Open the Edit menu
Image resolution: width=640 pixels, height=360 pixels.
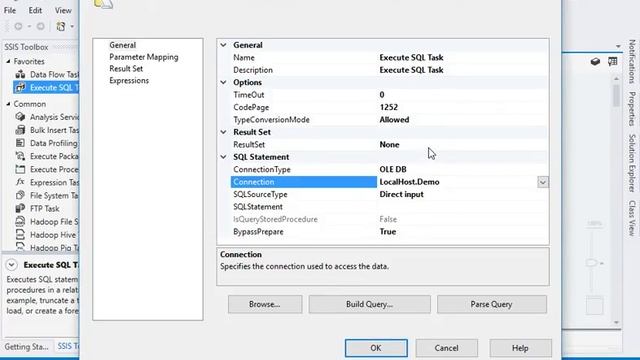(35, 10)
